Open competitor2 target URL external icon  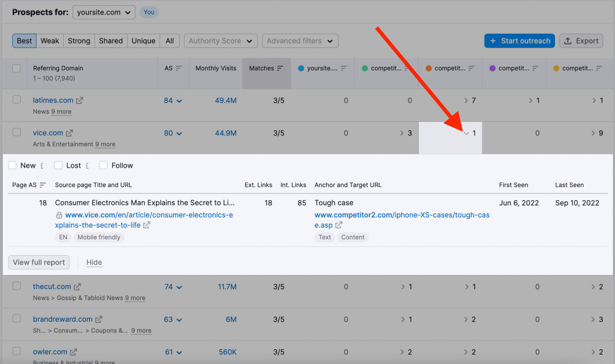tap(339, 225)
